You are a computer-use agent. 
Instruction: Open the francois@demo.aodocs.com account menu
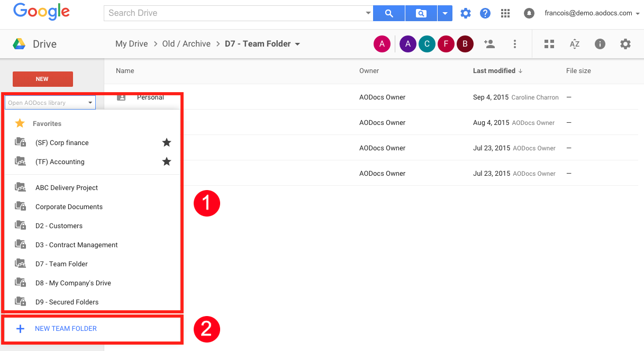[592, 13]
